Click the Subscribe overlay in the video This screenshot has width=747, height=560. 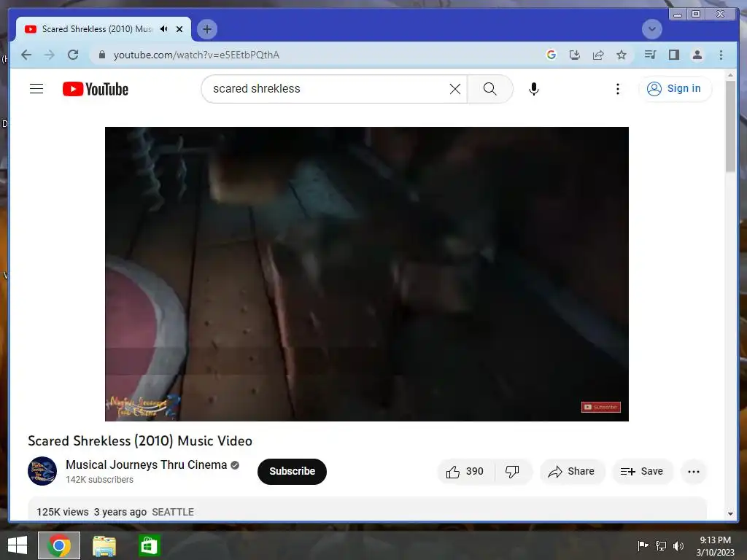click(601, 407)
